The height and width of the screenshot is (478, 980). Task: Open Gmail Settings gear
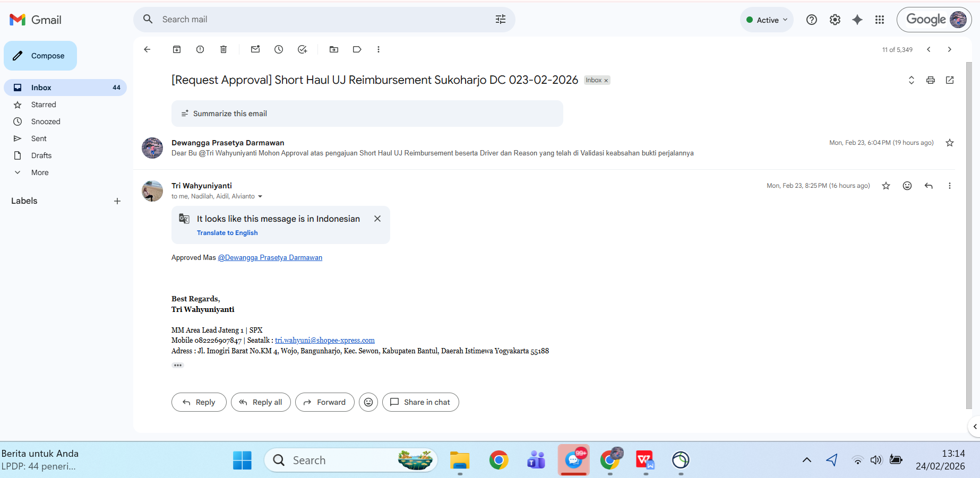pyautogui.click(x=835, y=20)
